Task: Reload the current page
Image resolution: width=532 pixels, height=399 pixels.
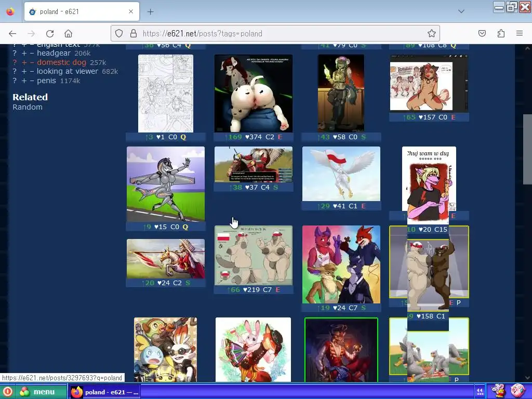Action: coord(50,33)
